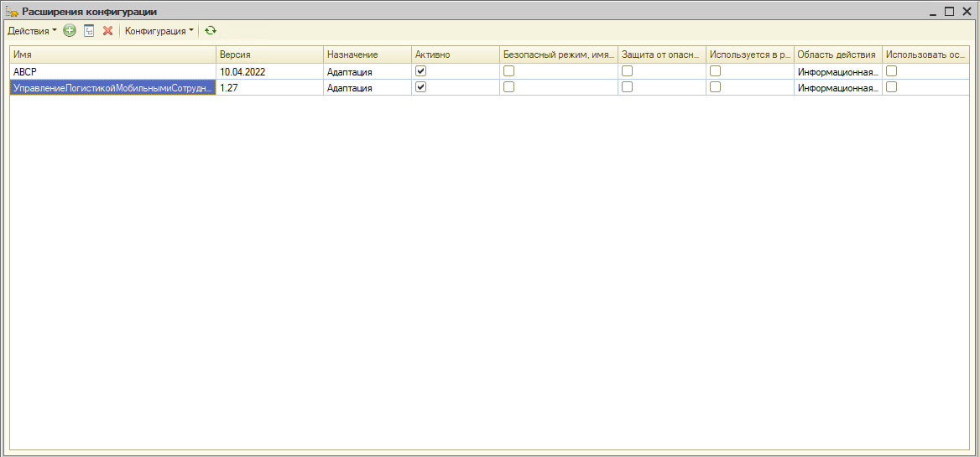Expand the Конфигурация dropdown menu
Screen dimensions: 980x457
[159, 30]
